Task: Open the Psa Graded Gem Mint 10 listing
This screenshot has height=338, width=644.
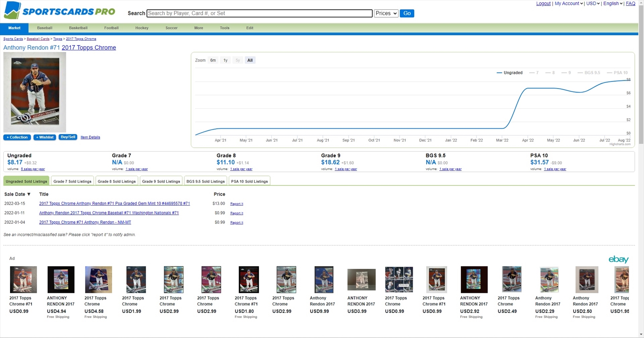Action: coord(114,204)
